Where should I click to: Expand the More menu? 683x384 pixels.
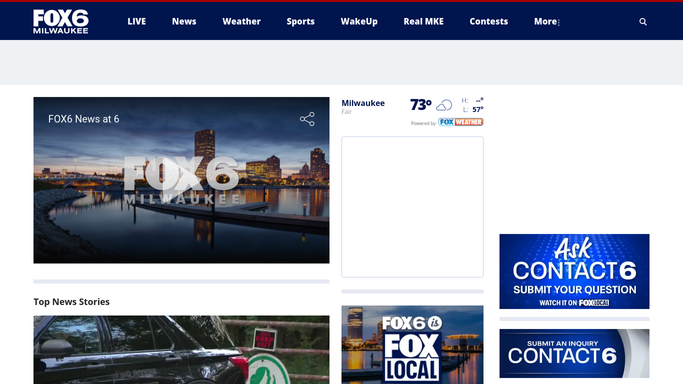[547, 21]
